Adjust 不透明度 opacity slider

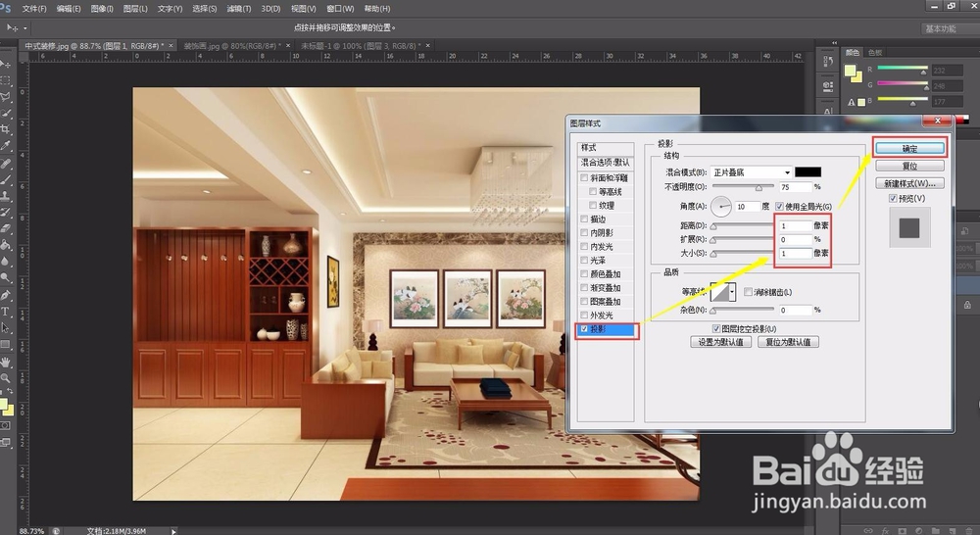759,187
